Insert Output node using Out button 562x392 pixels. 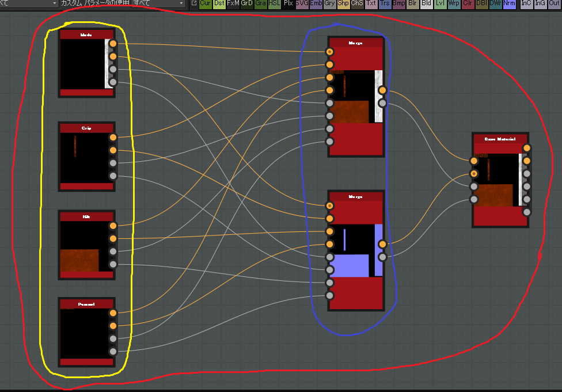[554, 3]
